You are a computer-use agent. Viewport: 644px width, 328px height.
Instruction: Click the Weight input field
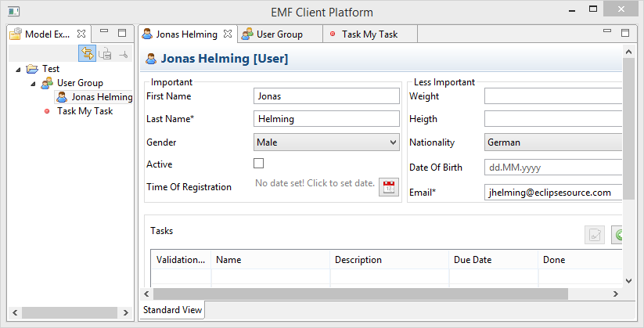[x=553, y=96]
